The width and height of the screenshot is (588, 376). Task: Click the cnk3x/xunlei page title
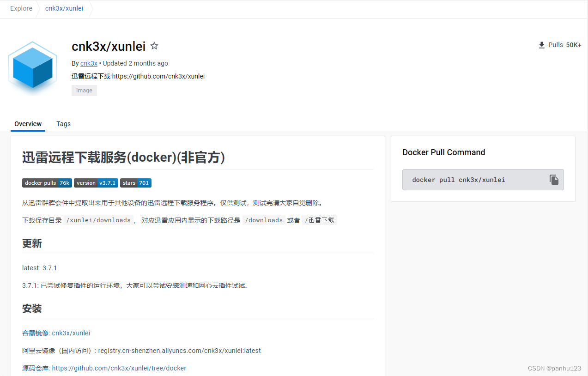click(x=109, y=46)
